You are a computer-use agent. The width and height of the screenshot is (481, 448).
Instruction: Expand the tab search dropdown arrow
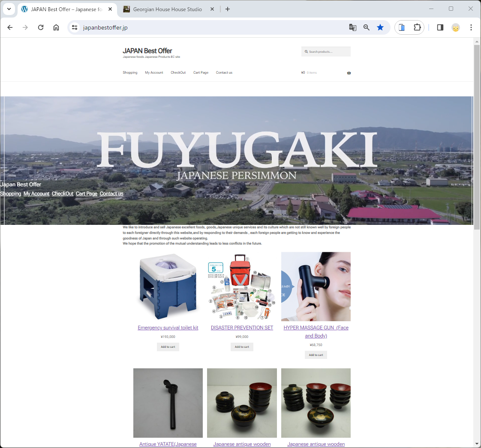pyautogui.click(x=9, y=9)
